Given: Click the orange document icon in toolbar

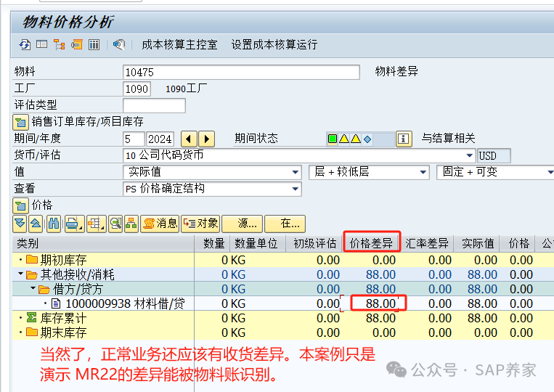Looking at the screenshot, I should (77, 45).
